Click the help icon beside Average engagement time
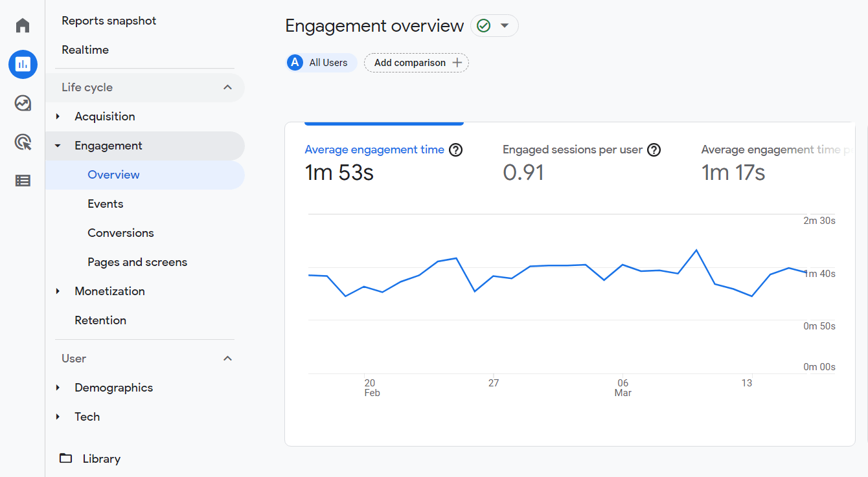 [x=456, y=150]
